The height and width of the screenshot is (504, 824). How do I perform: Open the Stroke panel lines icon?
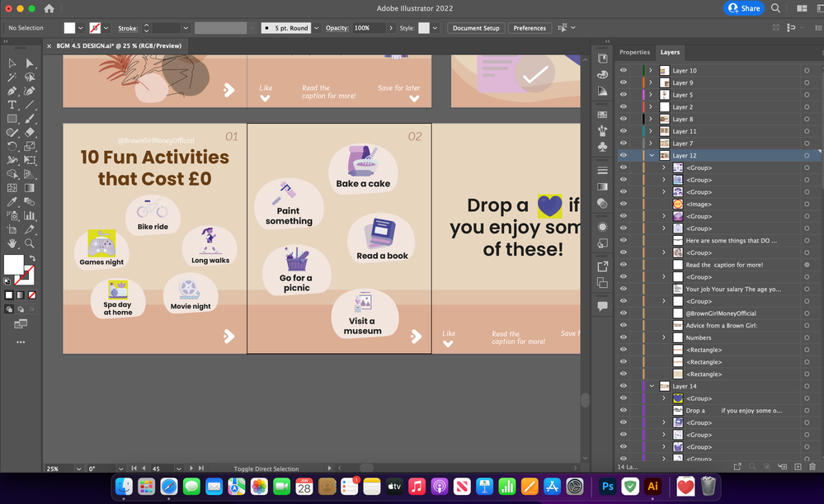[603, 170]
